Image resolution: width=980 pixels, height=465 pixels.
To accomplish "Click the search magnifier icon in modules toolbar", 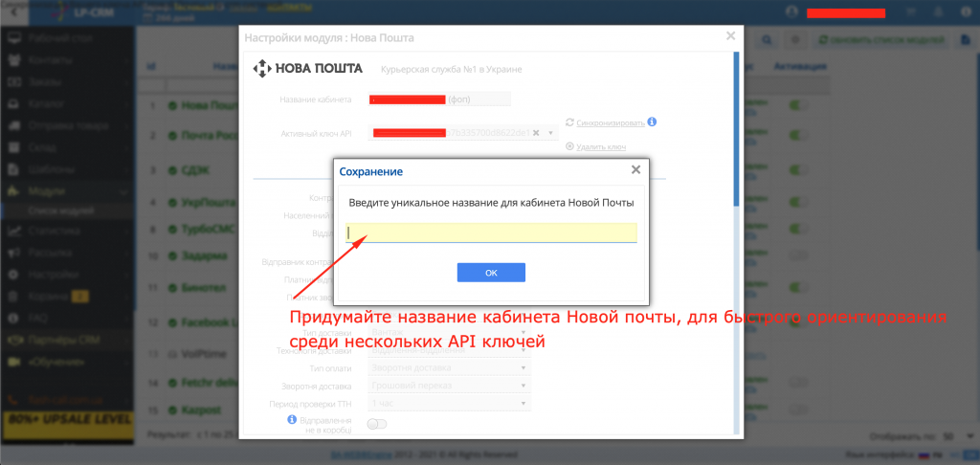I will [x=767, y=39].
